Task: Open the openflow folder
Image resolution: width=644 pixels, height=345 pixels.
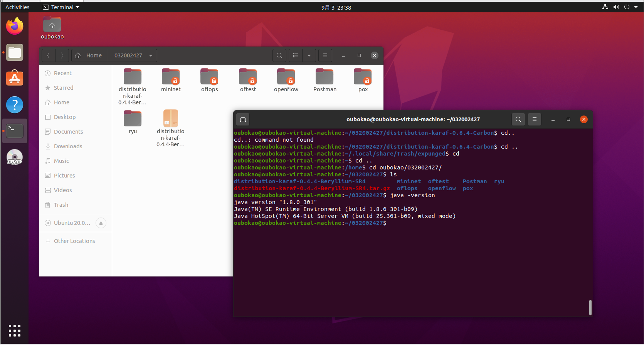Action: (286, 81)
